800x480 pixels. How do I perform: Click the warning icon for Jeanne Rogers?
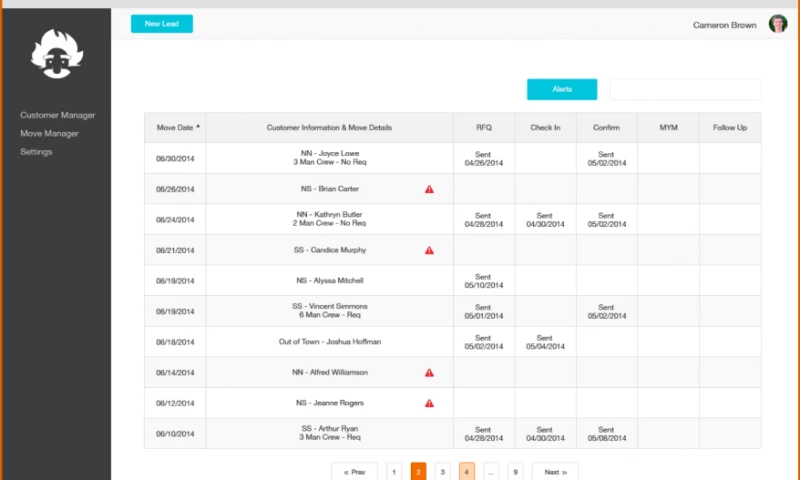[429, 403]
